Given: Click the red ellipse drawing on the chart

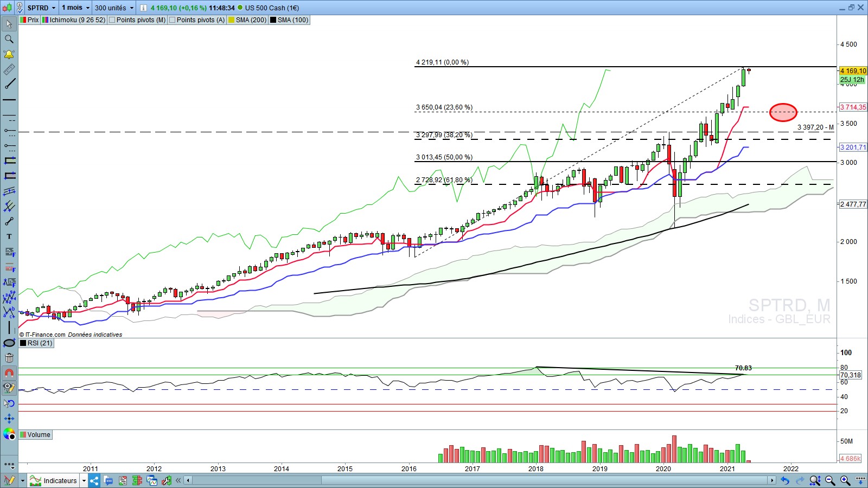Looking at the screenshot, I should pos(783,112).
